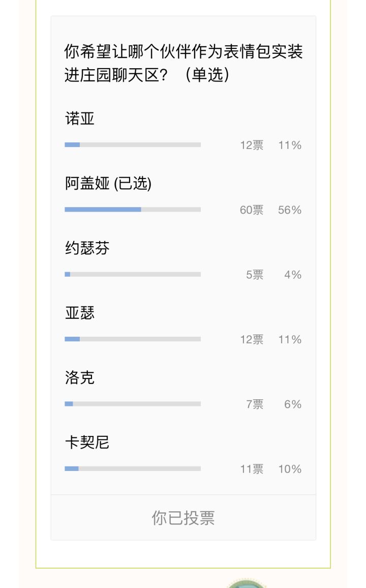
Task: Click the green round icon below the poll
Action: tap(246, 583)
